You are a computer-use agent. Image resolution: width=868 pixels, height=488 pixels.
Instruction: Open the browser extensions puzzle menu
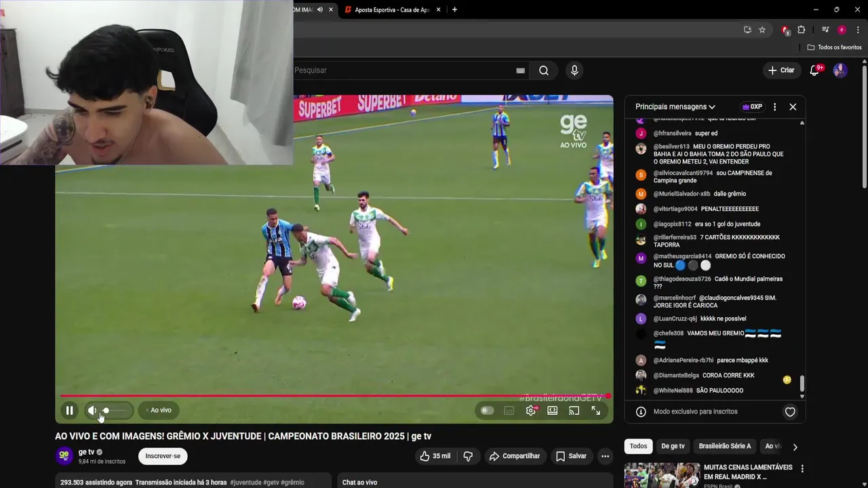(x=802, y=30)
